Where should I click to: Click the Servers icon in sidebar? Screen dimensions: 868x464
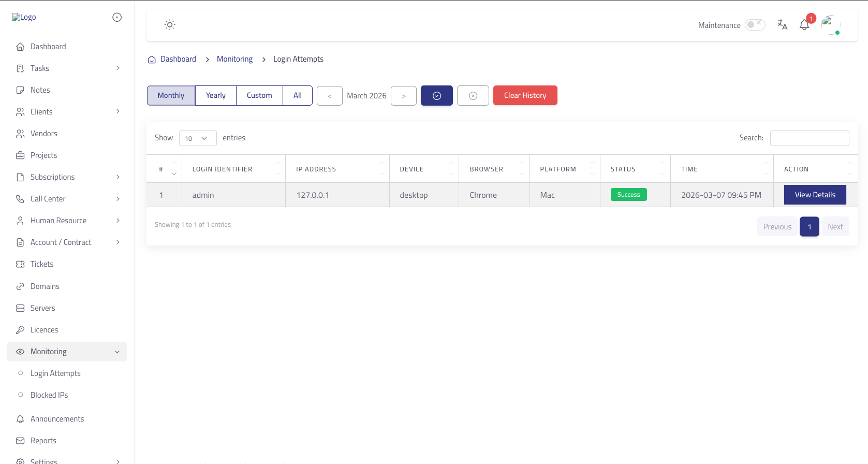click(x=20, y=308)
